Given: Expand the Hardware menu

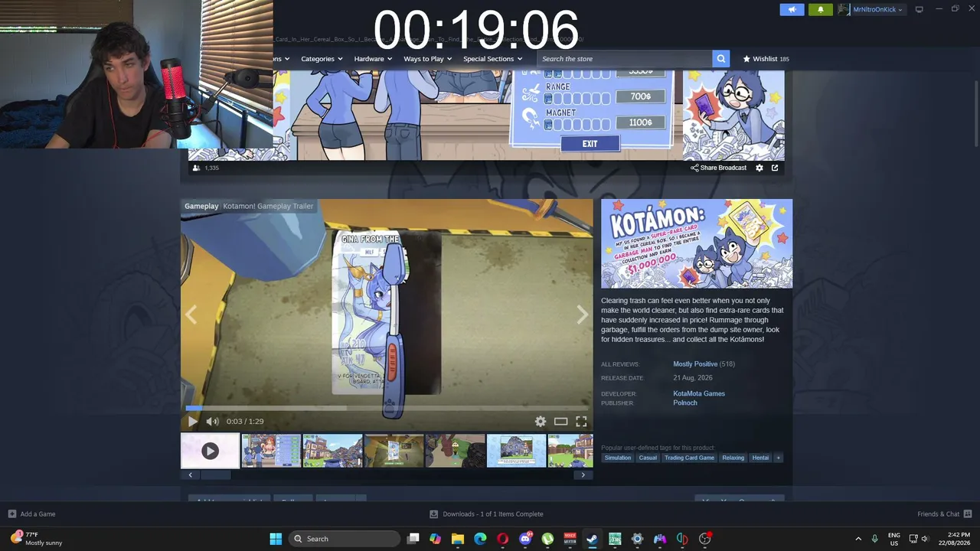Looking at the screenshot, I should tap(373, 59).
